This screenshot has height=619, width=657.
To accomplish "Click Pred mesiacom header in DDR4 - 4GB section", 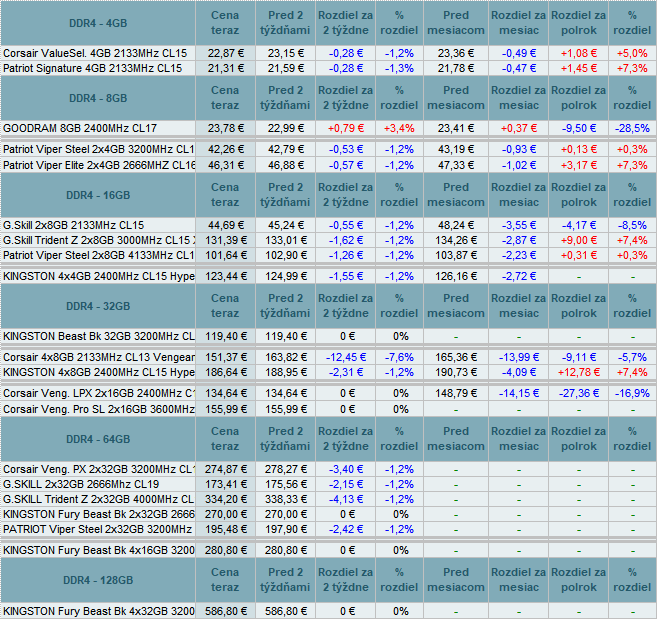I will [456, 23].
